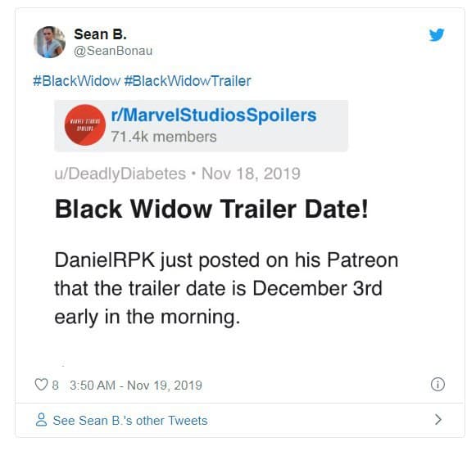Image resolution: width=476 pixels, height=451 pixels.
Task: Click the right chevron arrow at bottom
Action: tap(438, 420)
